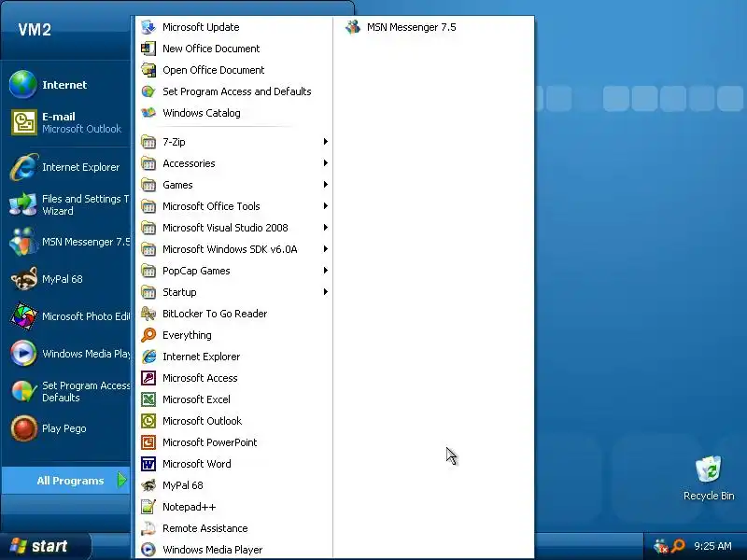Click the 9:25 AM clock

pyautogui.click(x=712, y=546)
